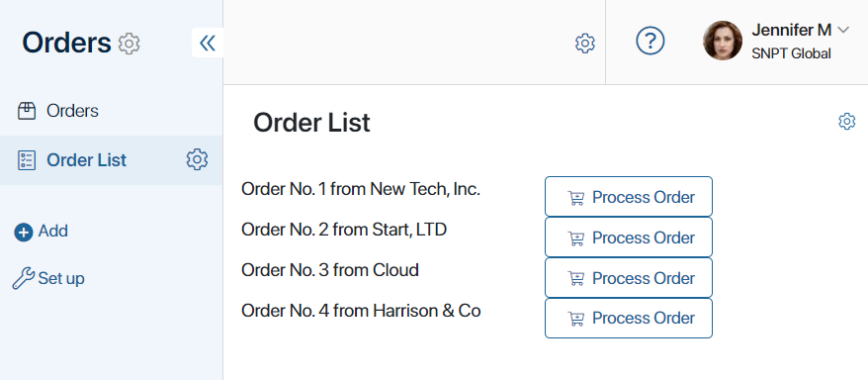The width and height of the screenshot is (868, 380).
Task: Click Jennifer M's profile avatar
Action: point(723,41)
